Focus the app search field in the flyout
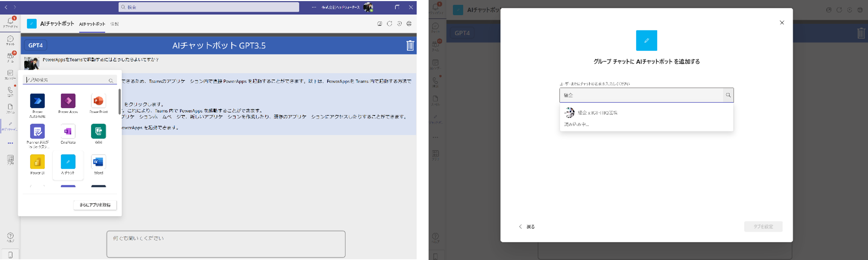This screenshot has width=868, height=260. point(69,80)
